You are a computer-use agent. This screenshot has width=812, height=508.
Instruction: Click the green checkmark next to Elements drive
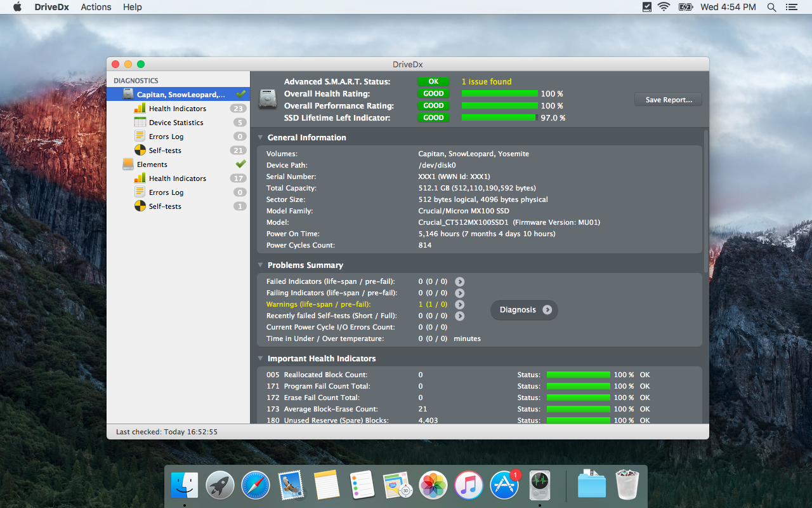(240, 164)
